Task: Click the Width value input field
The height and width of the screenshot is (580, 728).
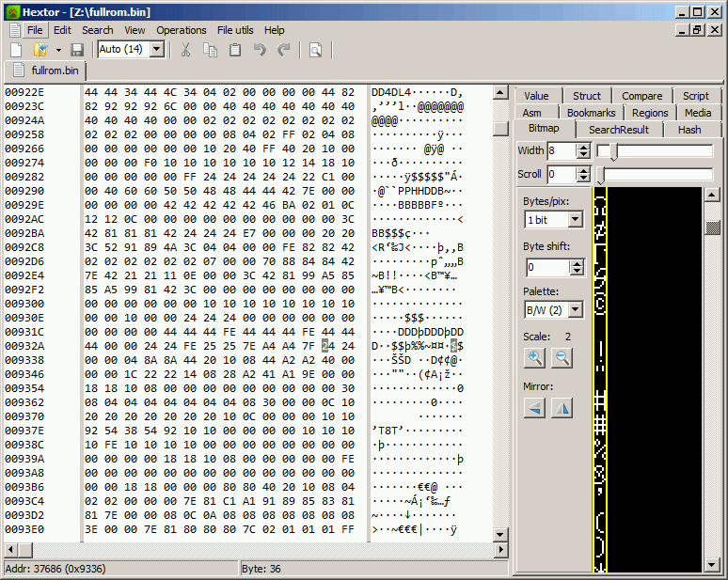Action: point(562,150)
